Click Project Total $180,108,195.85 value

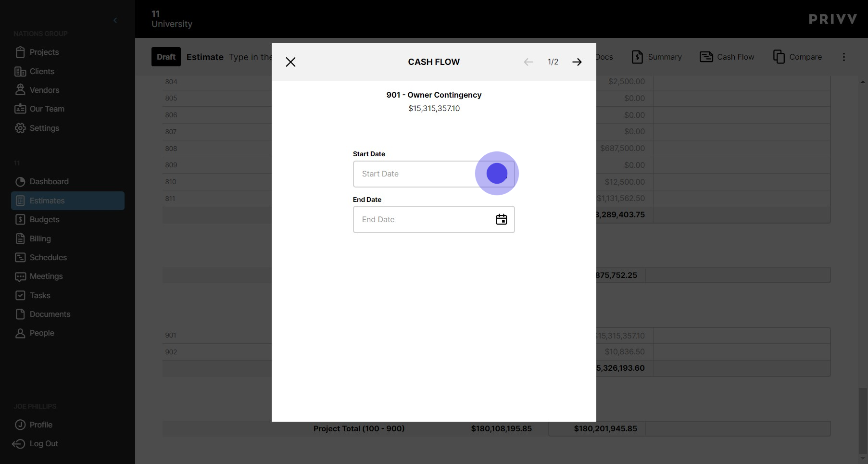coord(502,428)
